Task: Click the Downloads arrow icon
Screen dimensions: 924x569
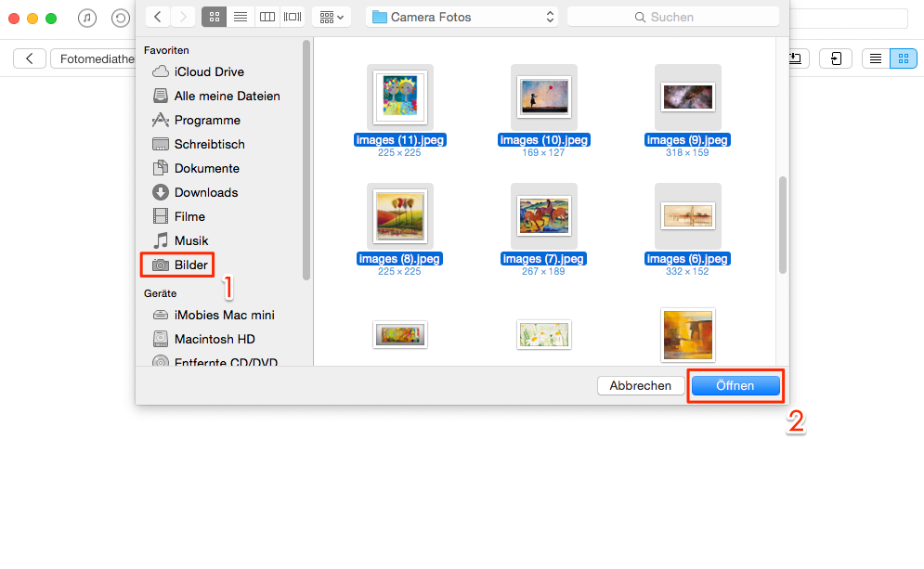Action: pyautogui.click(x=161, y=193)
